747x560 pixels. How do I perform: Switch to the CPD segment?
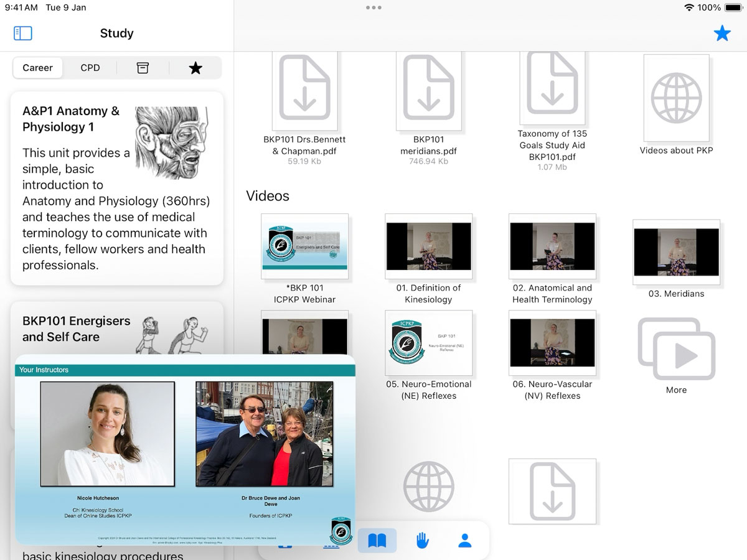[x=90, y=68]
